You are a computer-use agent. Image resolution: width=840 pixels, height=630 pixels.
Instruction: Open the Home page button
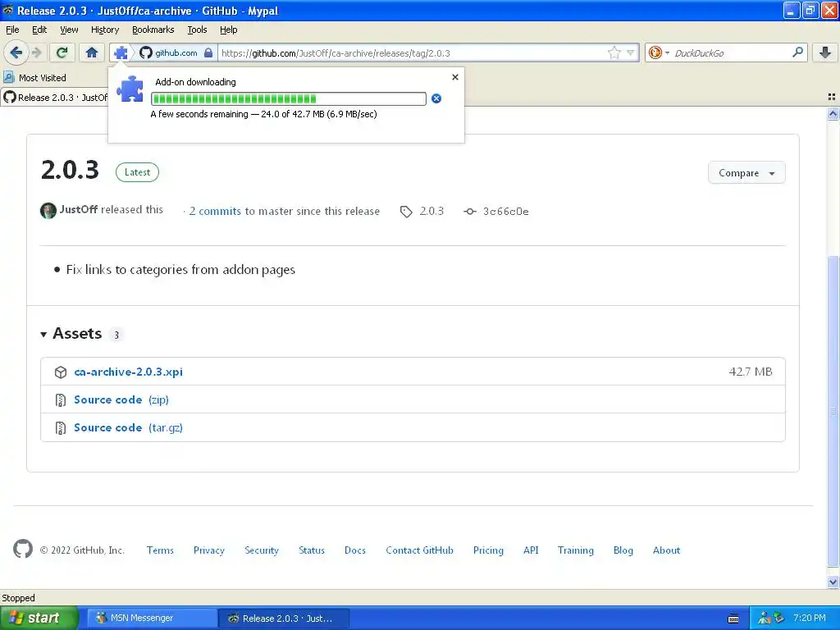click(x=92, y=52)
